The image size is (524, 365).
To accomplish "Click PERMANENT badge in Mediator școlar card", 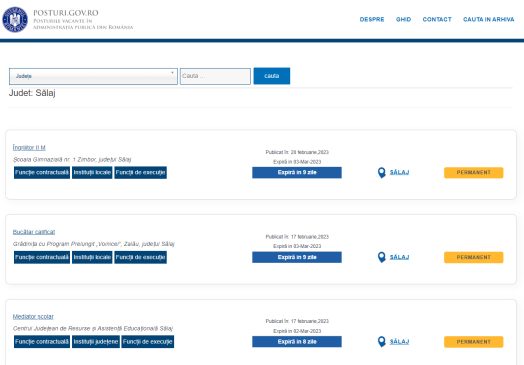I will point(474,342).
